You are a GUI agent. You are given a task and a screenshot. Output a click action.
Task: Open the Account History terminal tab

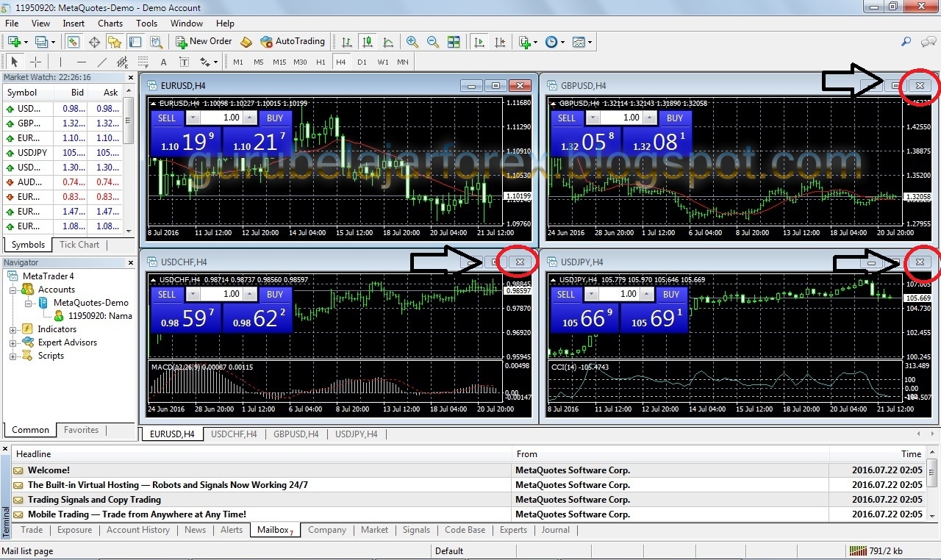click(138, 530)
